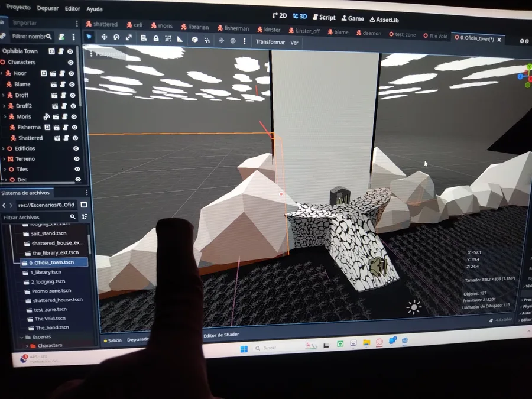
Task: Expand the Droff node children
Action: 4,95
